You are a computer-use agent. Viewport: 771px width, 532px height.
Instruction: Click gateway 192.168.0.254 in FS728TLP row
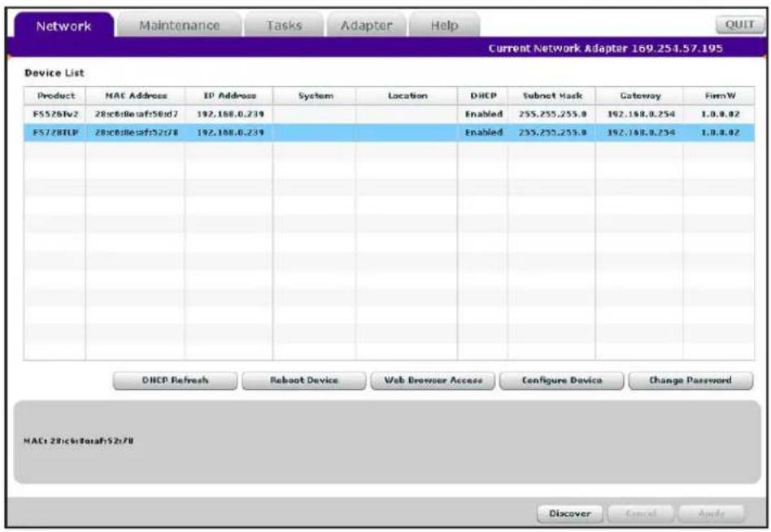click(641, 133)
